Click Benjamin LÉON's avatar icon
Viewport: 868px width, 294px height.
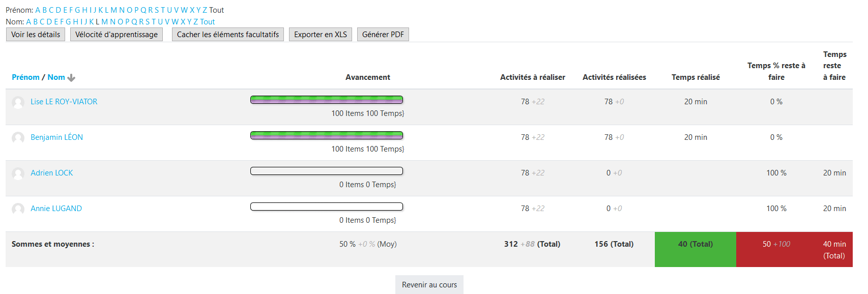(18, 138)
